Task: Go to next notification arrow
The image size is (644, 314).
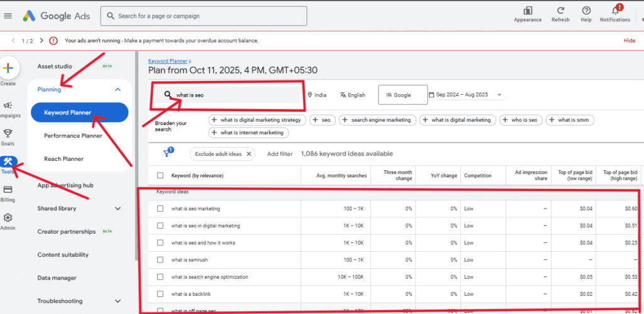Action: [x=42, y=41]
